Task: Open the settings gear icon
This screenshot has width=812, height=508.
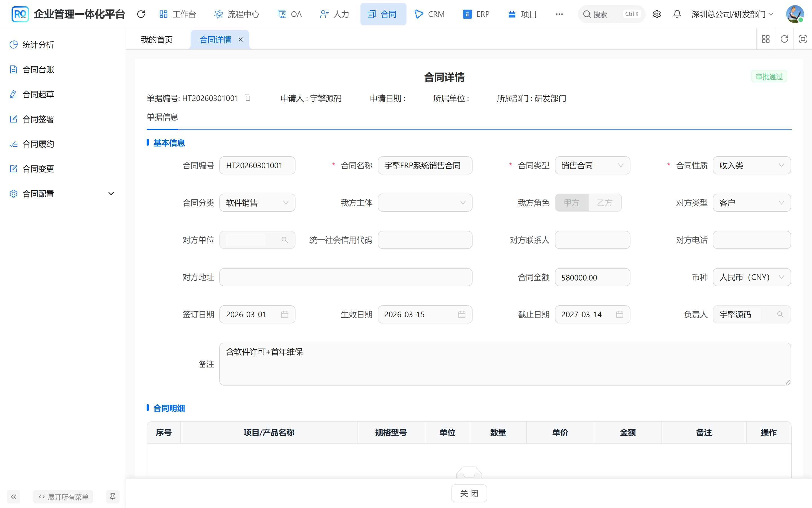Action: point(657,14)
